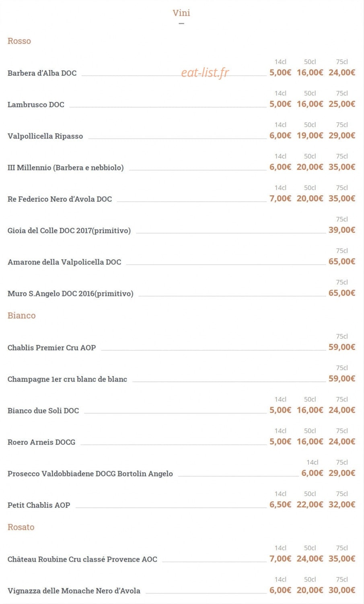
Task: Click Re Federico Nero d'Avola DOC
Action: [60, 199]
